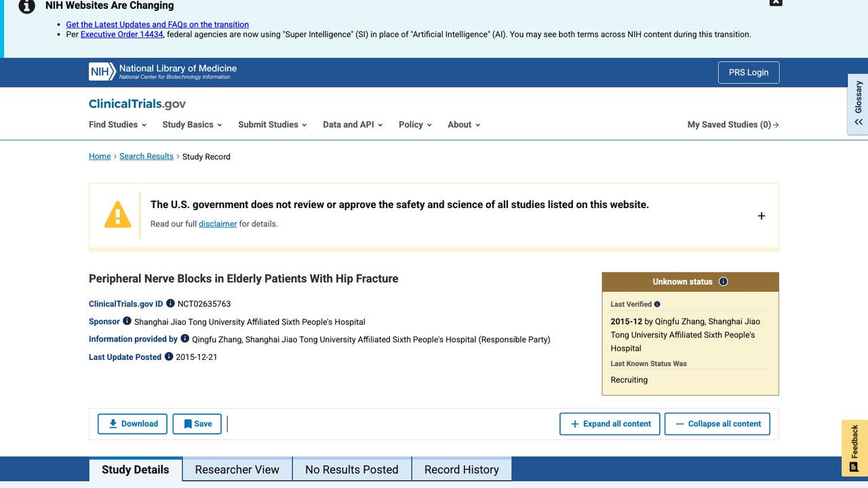Click the NIH National Library of Medicine logo

[163, 72]
